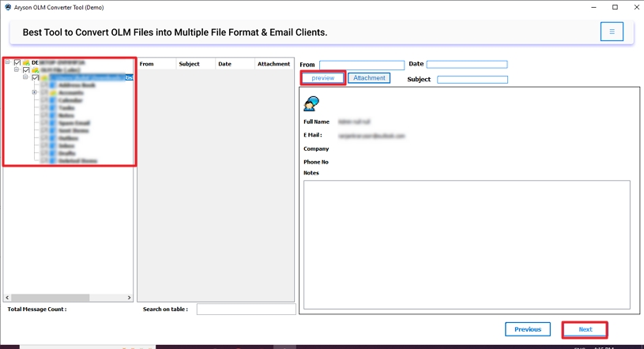Select the Outbox folder label in tree
This screenshot has width=644, height=349.
pos(68,138)
